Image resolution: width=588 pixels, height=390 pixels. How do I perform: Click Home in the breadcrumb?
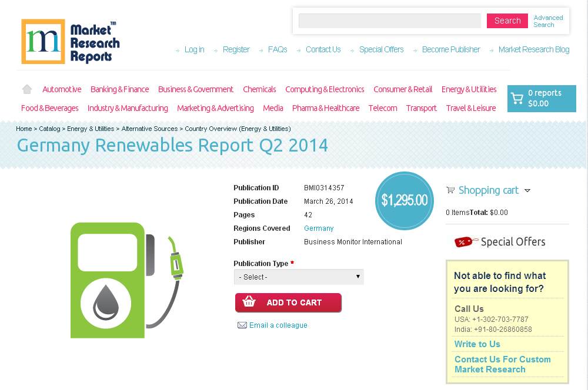pyautogui.click(x=24, y=129)
